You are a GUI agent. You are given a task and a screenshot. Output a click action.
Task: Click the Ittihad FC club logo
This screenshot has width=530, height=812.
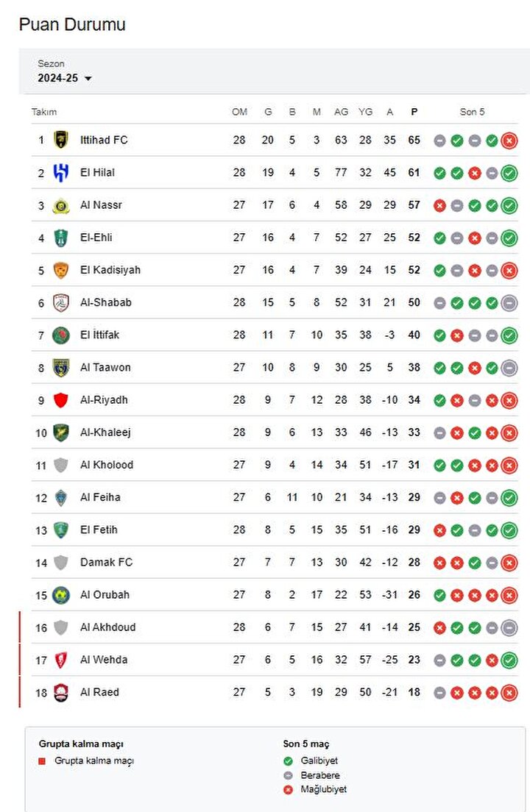(61, 140)
